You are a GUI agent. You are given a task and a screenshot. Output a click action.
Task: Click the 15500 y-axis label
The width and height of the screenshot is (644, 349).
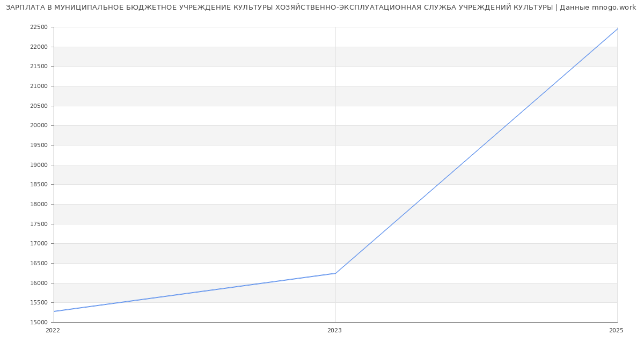coord(39,303)
